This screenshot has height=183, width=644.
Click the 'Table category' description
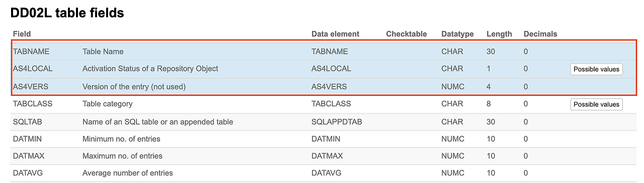[x=108, y=104]
